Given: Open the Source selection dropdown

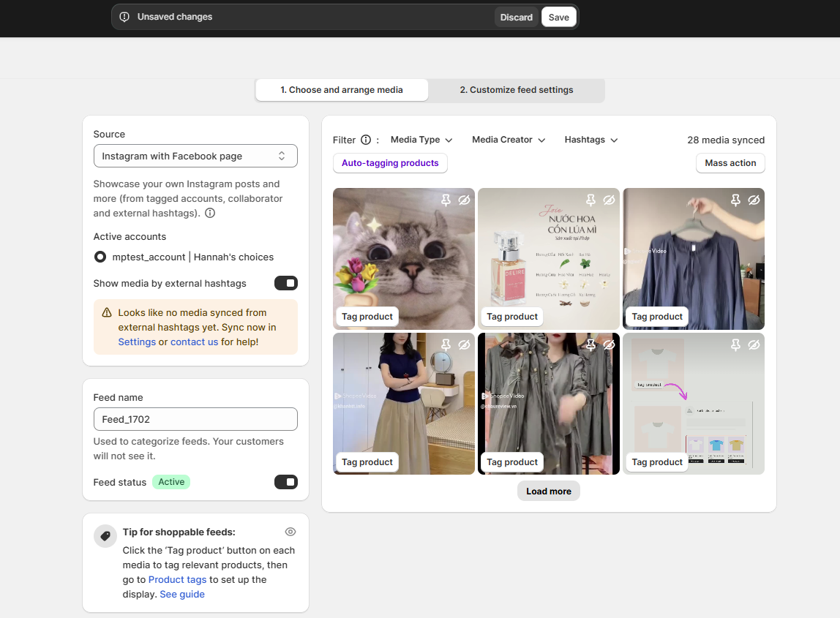Looking at the screenshot, I should coord(195,156).
